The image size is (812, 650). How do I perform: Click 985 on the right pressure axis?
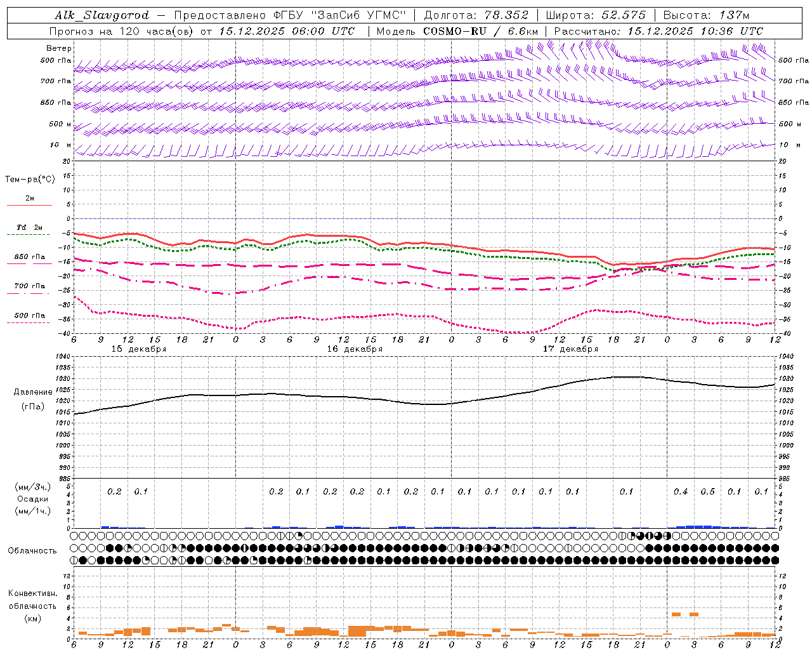pos(785,479)
